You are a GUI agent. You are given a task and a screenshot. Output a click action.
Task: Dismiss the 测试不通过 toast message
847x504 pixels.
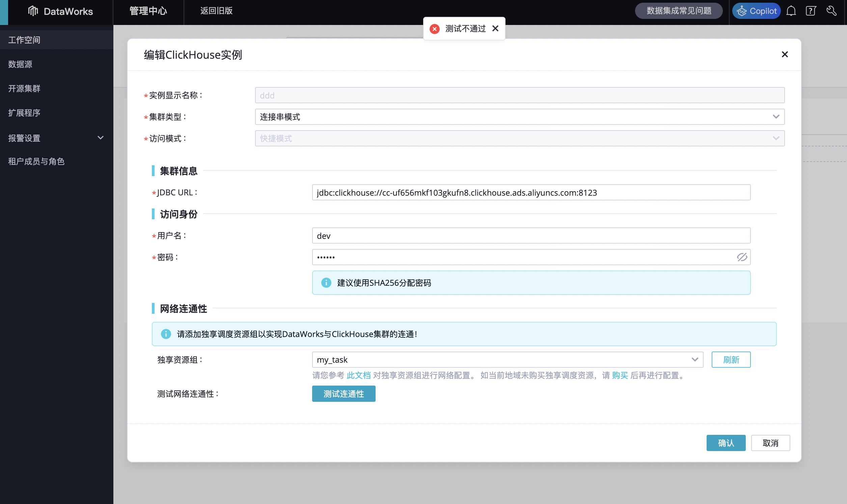click(495, 29)
